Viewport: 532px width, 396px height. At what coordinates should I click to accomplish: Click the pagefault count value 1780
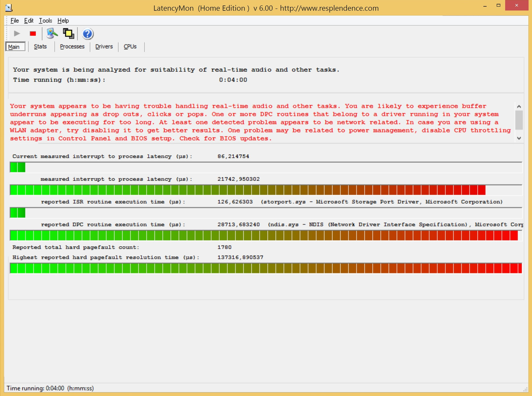[x=224, y=247]
